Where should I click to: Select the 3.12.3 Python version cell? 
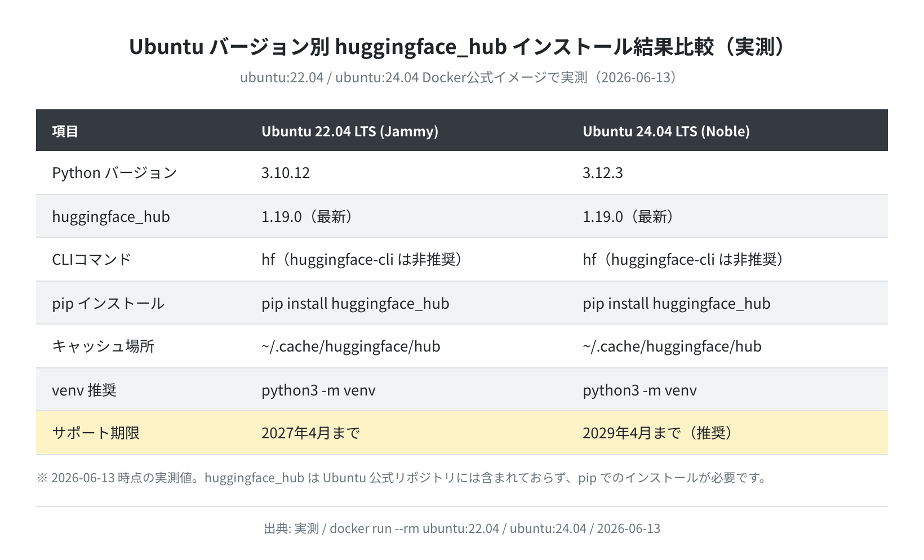(603, 172)
